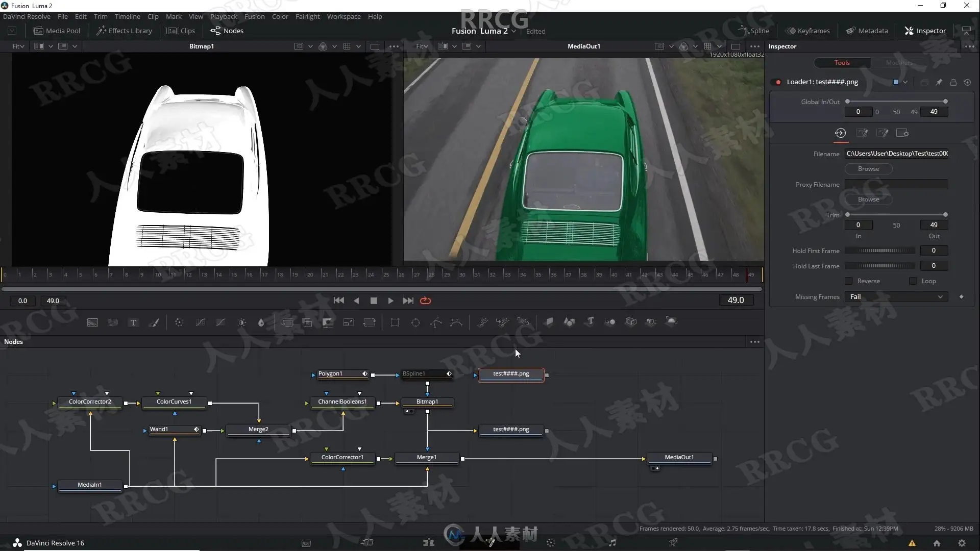Add a Merge tool from the toolbar
The height and width of the screenshot is (551, 980).
tap(287, 322)
